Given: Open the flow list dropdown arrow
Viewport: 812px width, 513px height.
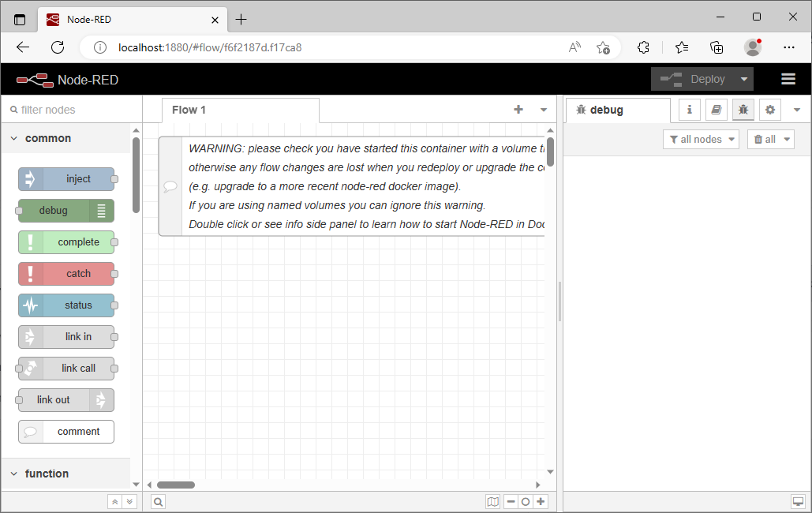Looking at the screenshot, I should (x=544, y=110).
